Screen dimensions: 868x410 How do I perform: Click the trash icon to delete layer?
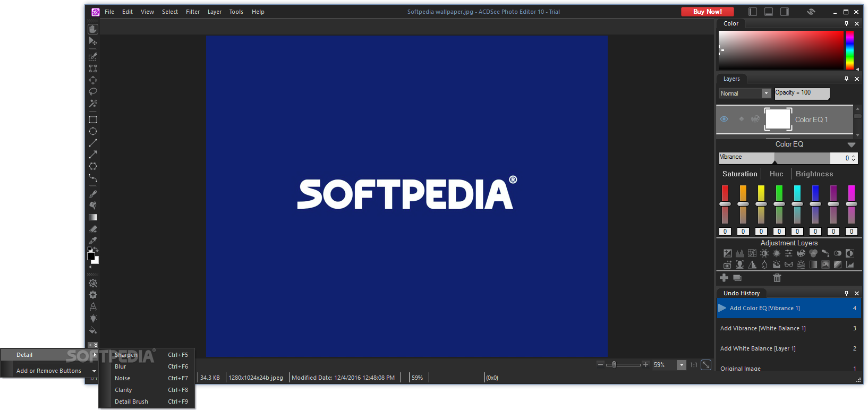(x=777, y=278)
